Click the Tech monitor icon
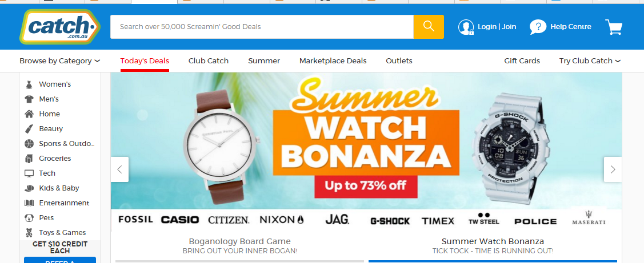 pos(29,173)
